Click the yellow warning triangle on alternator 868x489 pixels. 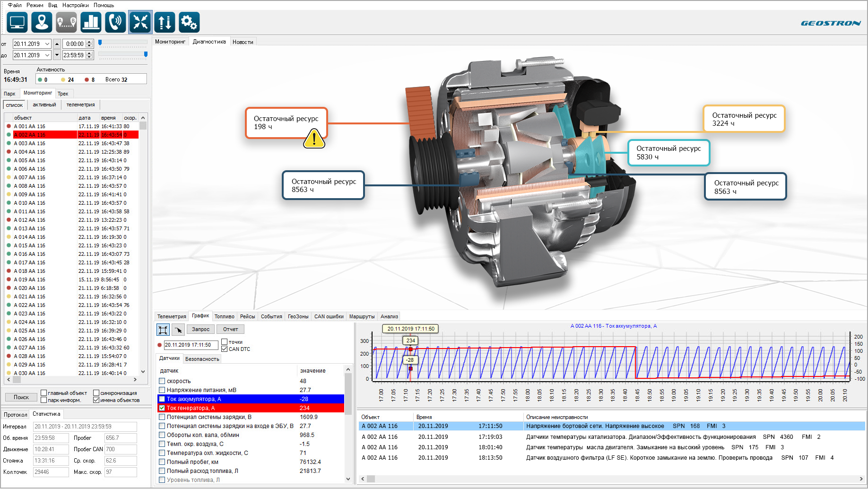pyautogui.click(x=314, y=139)
